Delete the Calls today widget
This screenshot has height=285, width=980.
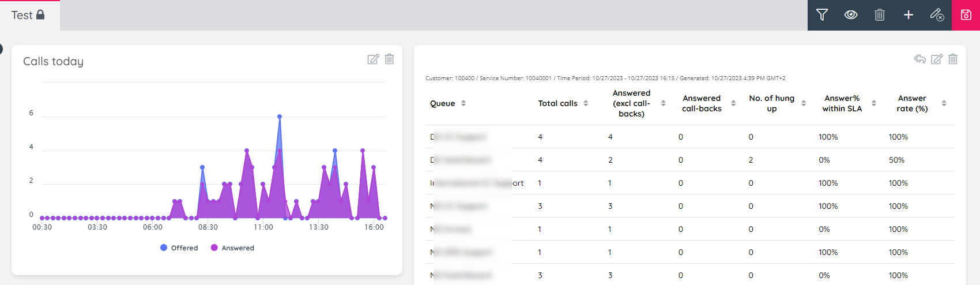tap(390, 59)
